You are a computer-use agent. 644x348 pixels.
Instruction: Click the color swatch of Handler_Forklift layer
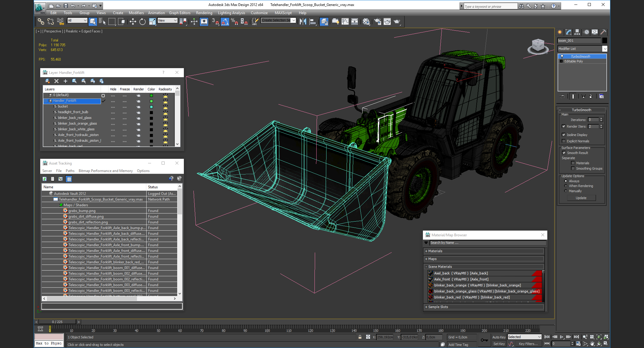[x=151, y=101]
